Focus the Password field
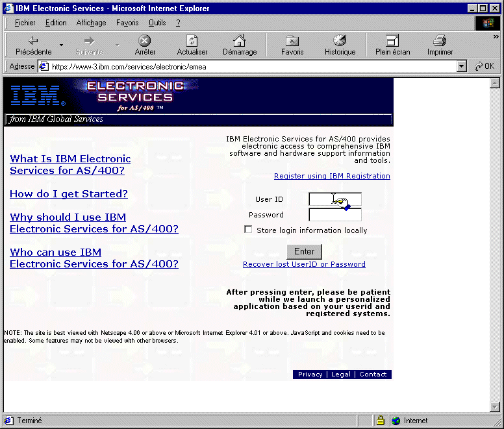 (x=335, y=214)
